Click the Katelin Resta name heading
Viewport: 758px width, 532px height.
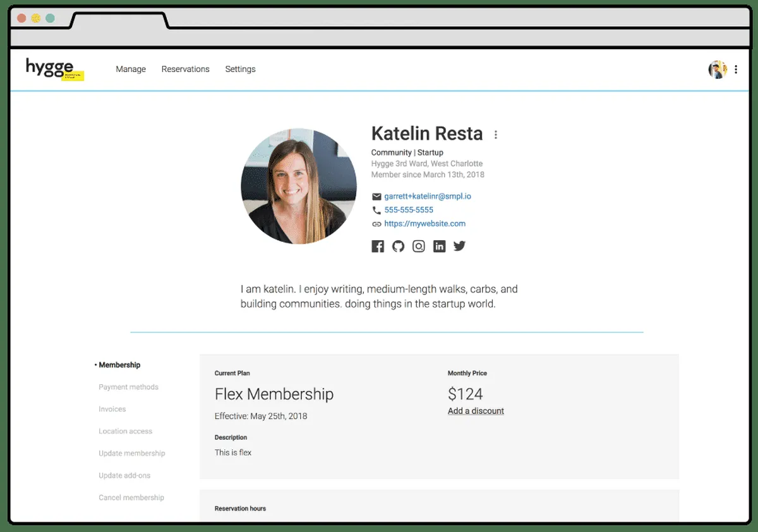click(427, 133)
